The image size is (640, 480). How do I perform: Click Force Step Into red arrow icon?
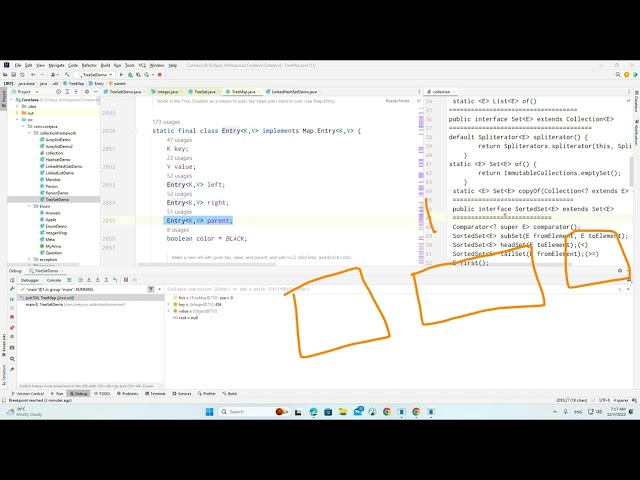(98, 280)
